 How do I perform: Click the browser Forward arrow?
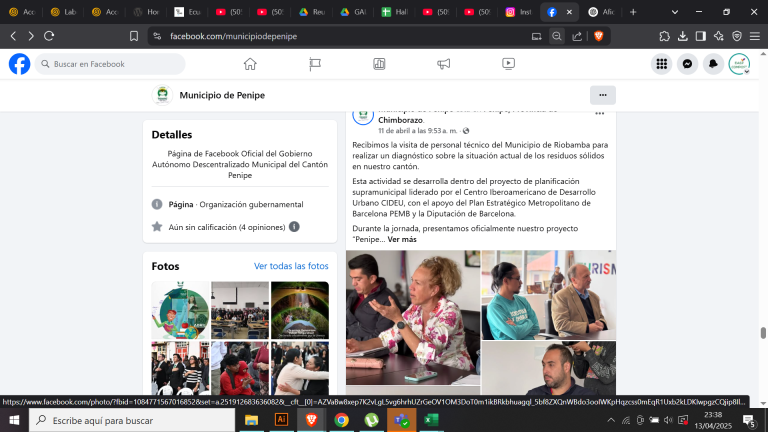(31, 36)
